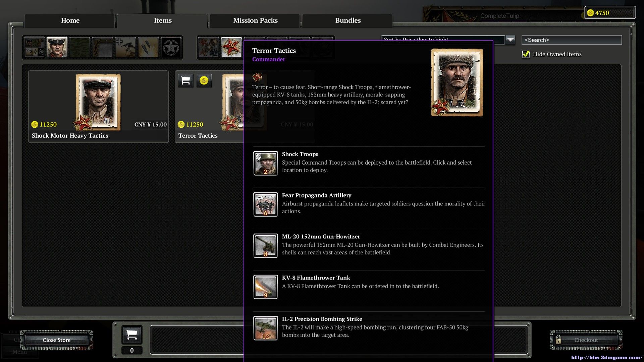Image resolution: width=644 pixels, height=362 pixels.
Task: Switch to the Mission Packs tab
Action: point(255,20)
